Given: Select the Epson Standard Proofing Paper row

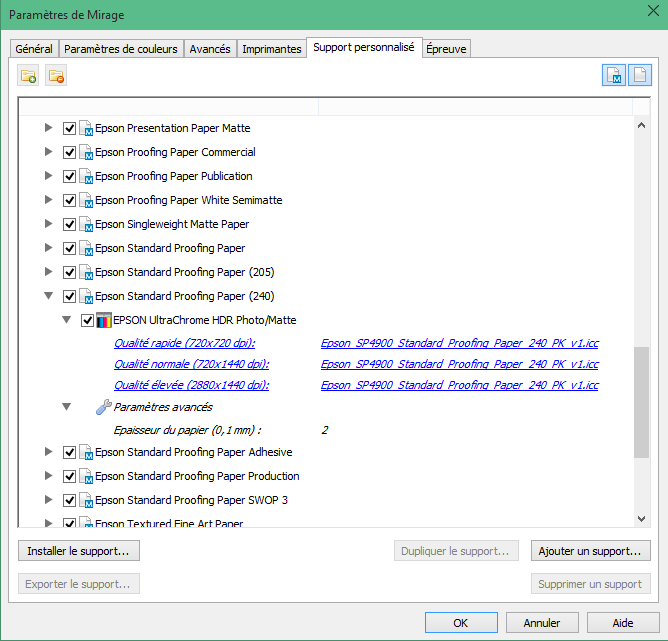Looking at the screenshot, I should coord(170,248).
